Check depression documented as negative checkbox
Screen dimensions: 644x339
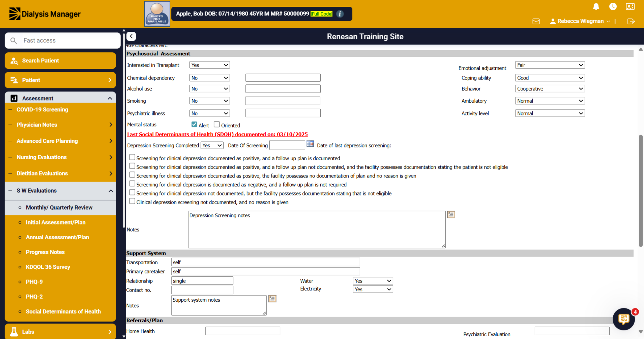click(132, 183)
